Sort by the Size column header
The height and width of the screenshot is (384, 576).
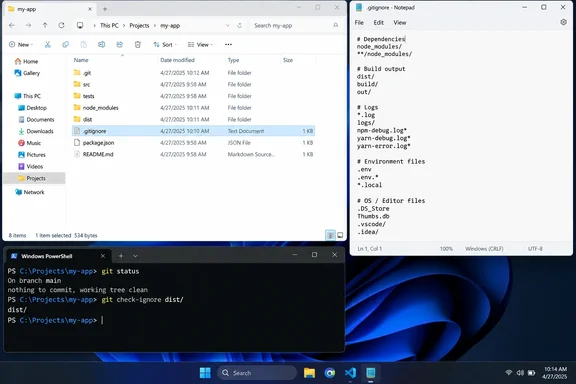tap(288, 60)
